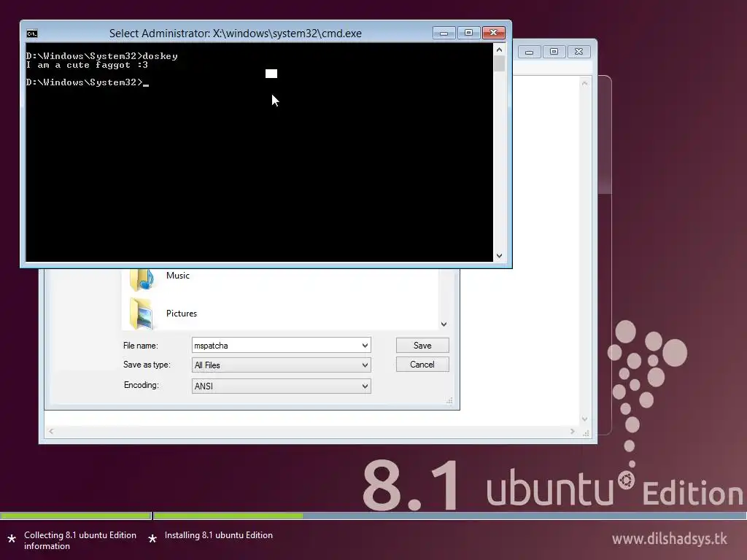Click Notepad horizontal scroll right arrow
The height and width of the screenshot is (560, 747).
(x=572, y=432)
